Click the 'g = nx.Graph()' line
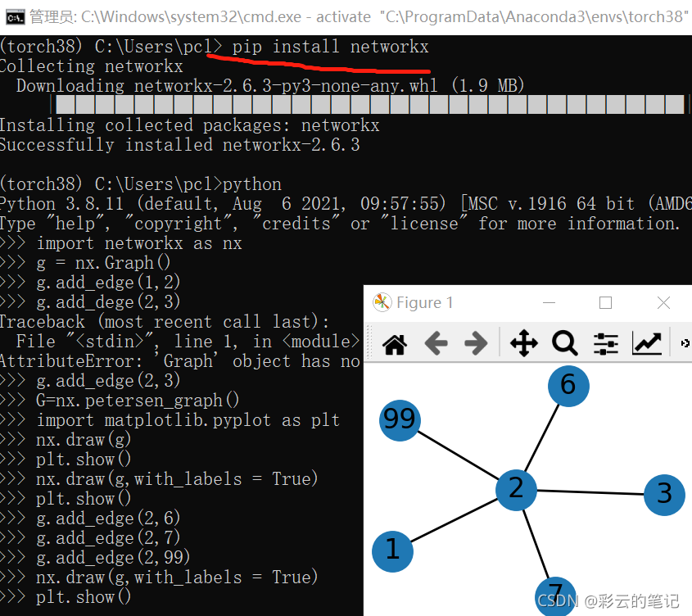Image resolution: width=692 pixels, height=616 pixels. point(103,263)
